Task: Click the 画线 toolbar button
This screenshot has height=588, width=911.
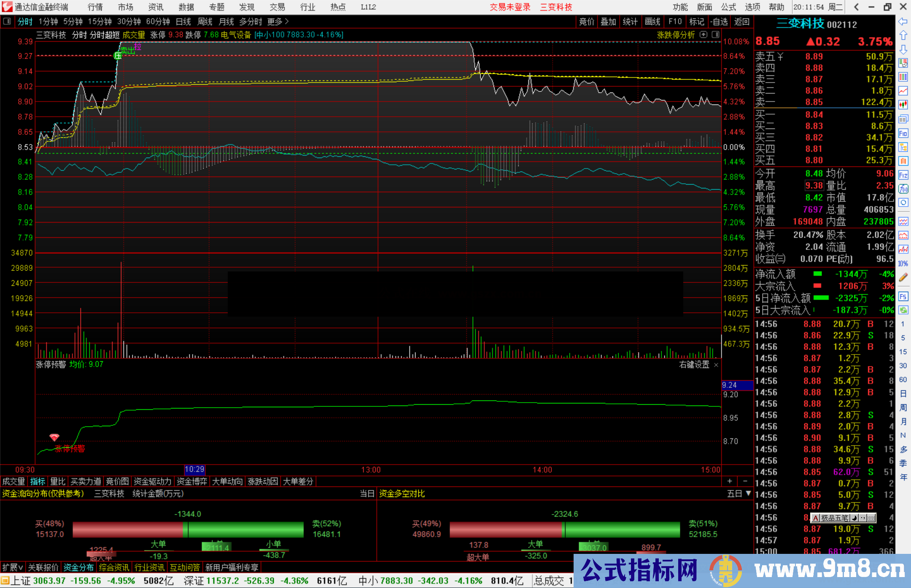Action: click(x=652, y=21)
